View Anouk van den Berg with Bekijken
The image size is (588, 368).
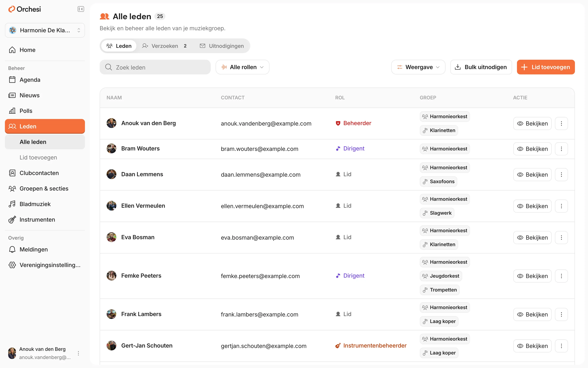pyautogui.click(x=532, y=124)
